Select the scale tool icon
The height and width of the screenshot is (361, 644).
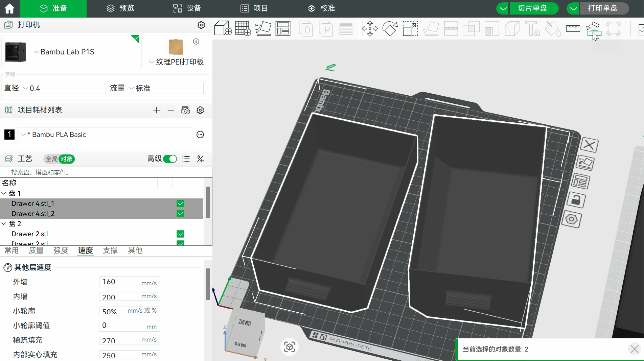pyautogui.click(x=410, y=28)
